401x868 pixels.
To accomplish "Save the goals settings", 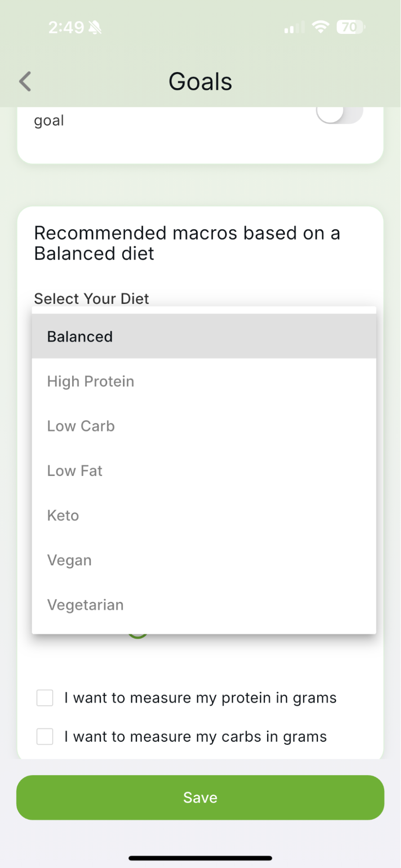I will click(x=200, y=798).
